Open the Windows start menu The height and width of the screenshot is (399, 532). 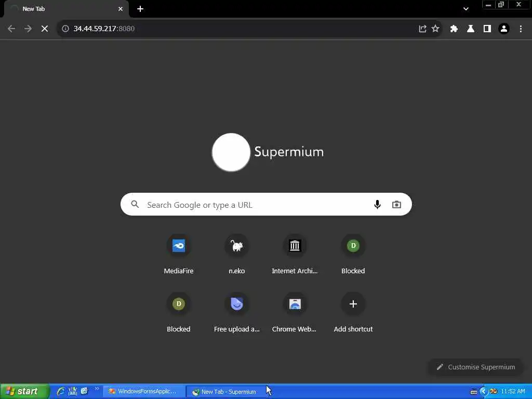(24, 391)
